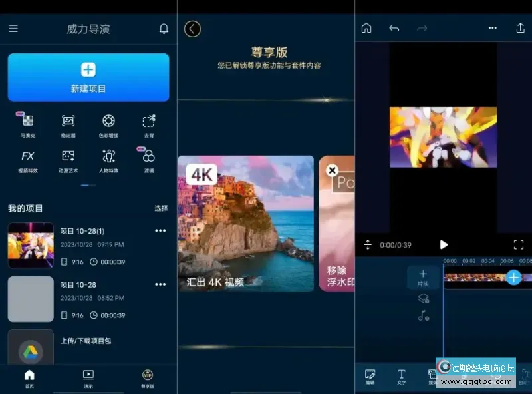Switch to the 文字 text tab in editor
This screenshot has width=532, height=394.
[x=401, y=377]
